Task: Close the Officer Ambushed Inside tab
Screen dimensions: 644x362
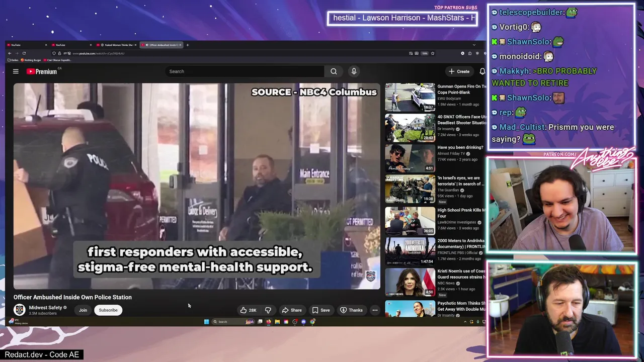Action: click(180, 45)
